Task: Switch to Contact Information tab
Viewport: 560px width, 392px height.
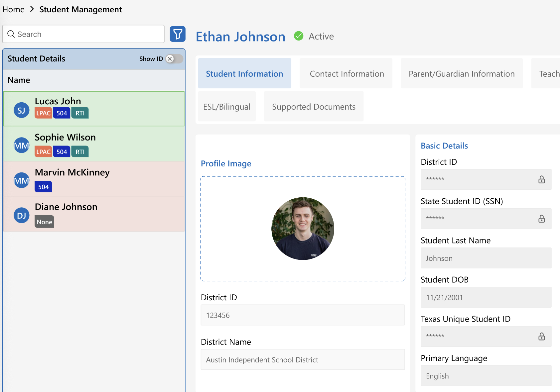Action: pos(347,73)
